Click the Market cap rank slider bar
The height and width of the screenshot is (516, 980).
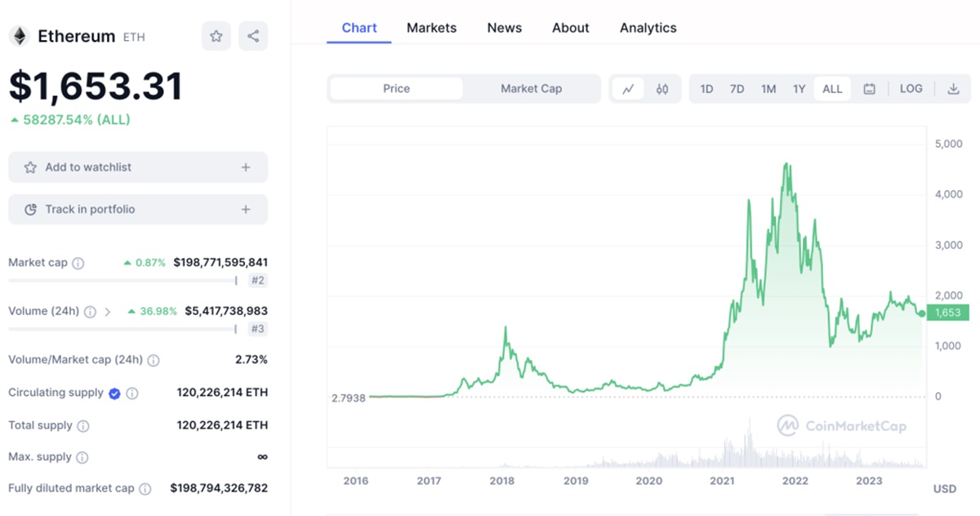[x=122, y=280]
